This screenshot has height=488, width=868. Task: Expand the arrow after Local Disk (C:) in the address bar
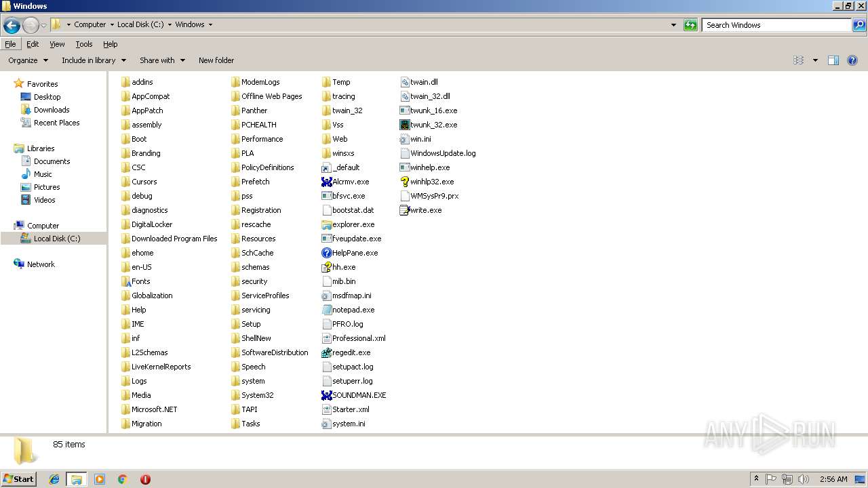(x=170, y=25)
